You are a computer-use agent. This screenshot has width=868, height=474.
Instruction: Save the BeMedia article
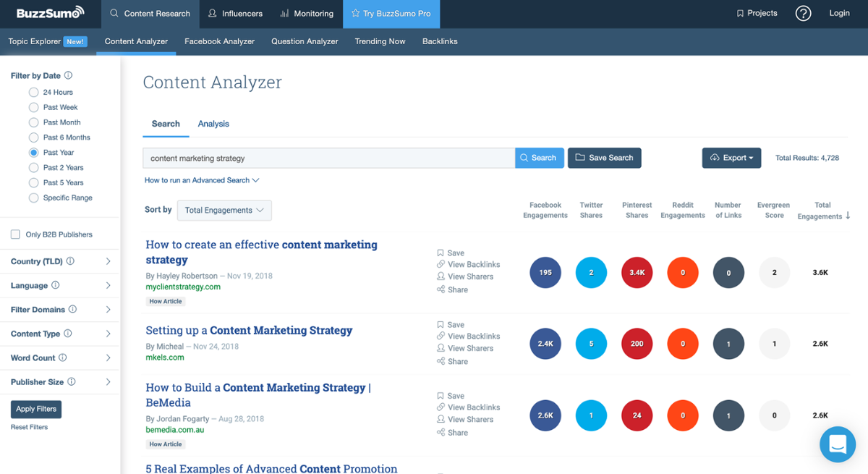(x=451, y=396)
